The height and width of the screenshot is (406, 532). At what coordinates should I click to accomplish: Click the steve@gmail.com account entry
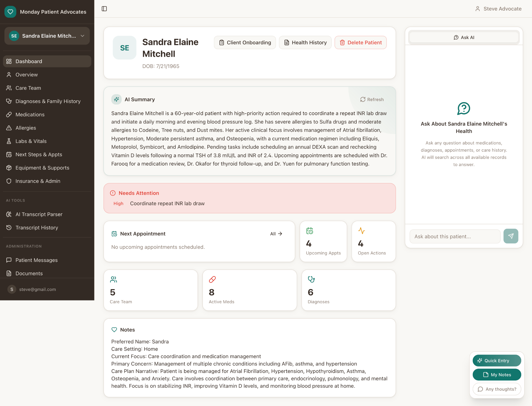pos(47,289)
